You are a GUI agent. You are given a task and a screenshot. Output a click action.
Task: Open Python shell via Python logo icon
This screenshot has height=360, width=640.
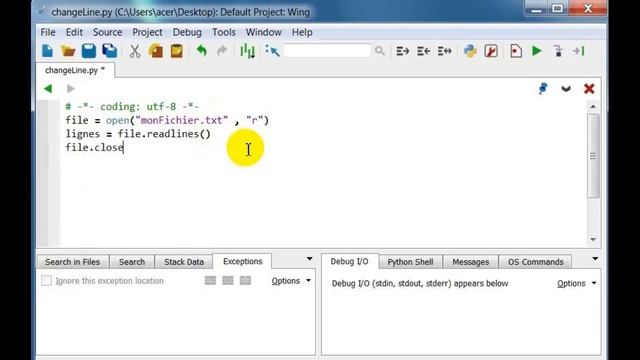pos(470,51)
